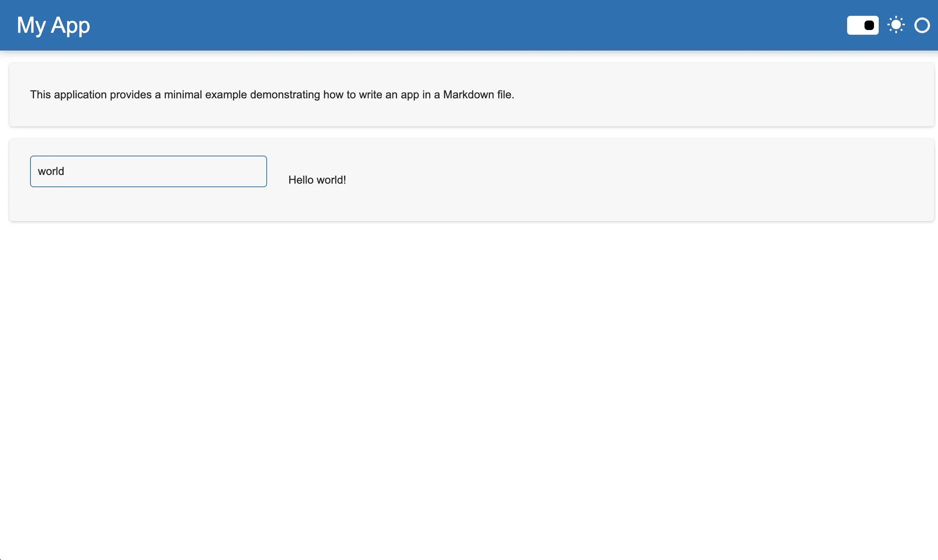Toggle the theme switch in header
The height and width of the screenshot is (560, 938).
click(863, 25)
